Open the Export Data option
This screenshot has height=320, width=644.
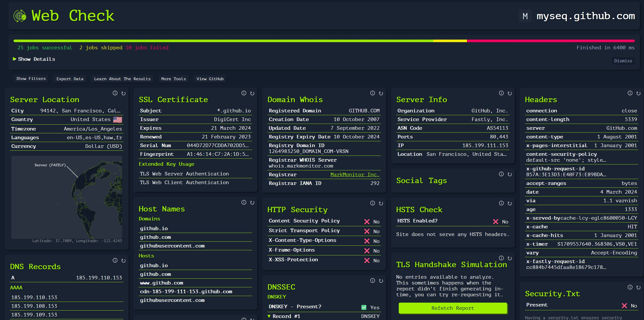tap(70, 79)
